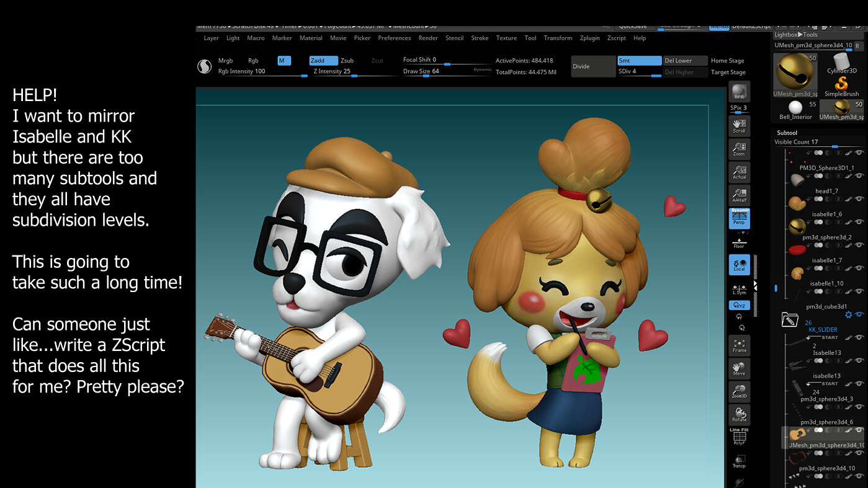868x488 pixels.
Task: Select the Zoom canvas tool
Action: [739, 149]
